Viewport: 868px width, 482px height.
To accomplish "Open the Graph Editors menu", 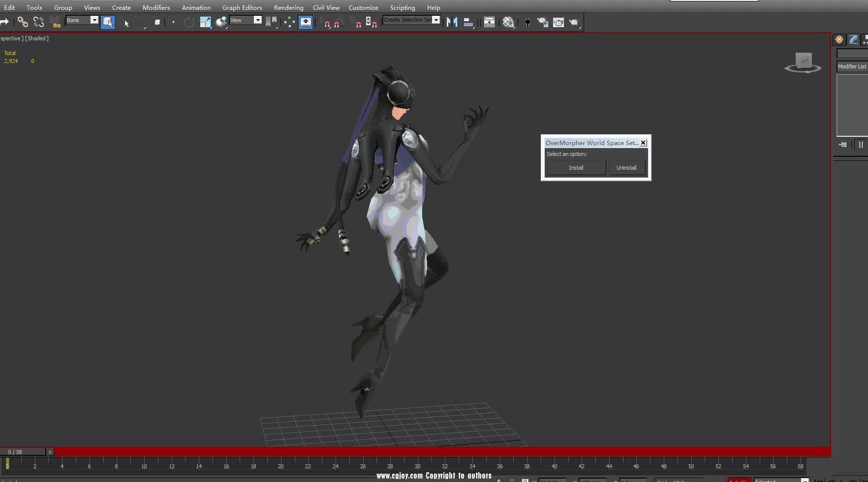I will 242,7.
